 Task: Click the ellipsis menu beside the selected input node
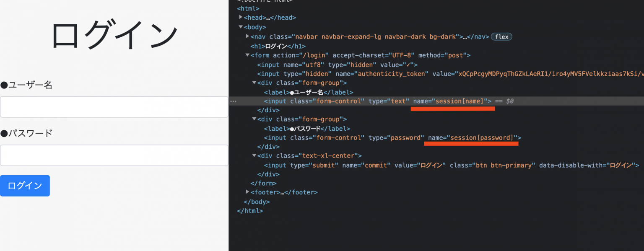pyautogui.click(x=234, y=101)
